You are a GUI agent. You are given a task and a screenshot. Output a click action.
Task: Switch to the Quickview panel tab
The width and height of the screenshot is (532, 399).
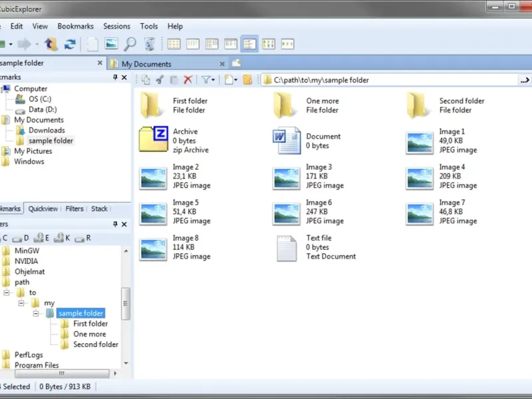point(43,209)
